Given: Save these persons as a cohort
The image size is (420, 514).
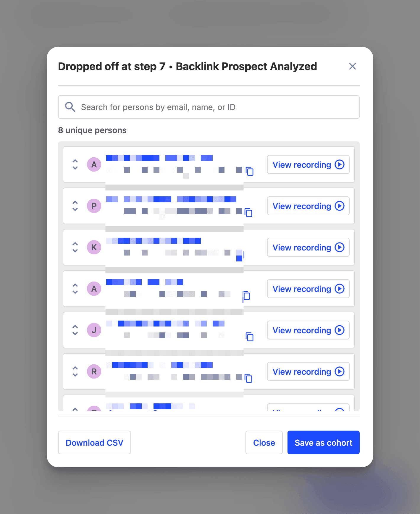Looking at the screenshot, I should [x=323, y=442].
